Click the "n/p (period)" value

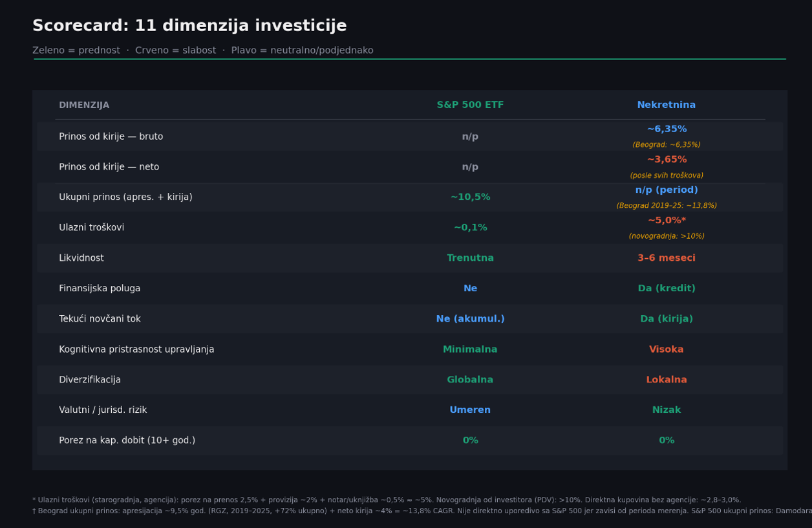(667, 190)
